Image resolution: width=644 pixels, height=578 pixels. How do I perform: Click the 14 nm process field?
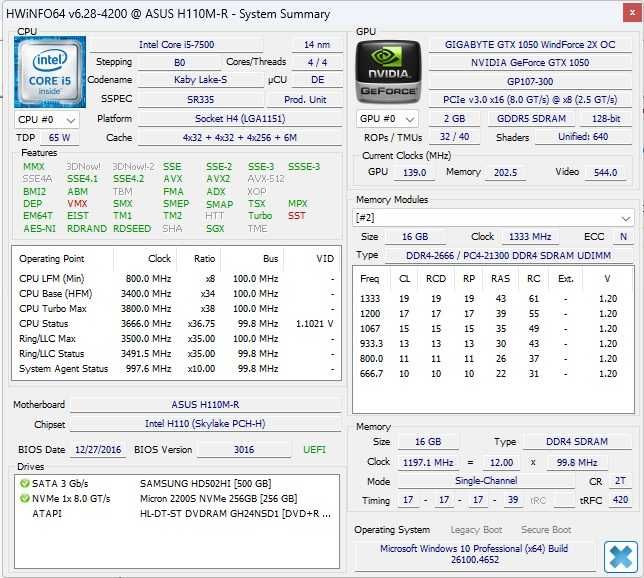[317, 44]
